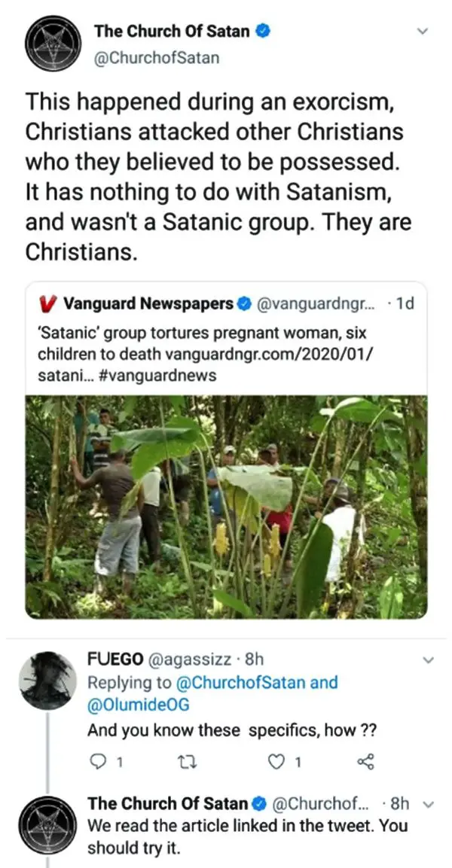Click the Vanguard Newspapers logo icon

coord(48,304)
